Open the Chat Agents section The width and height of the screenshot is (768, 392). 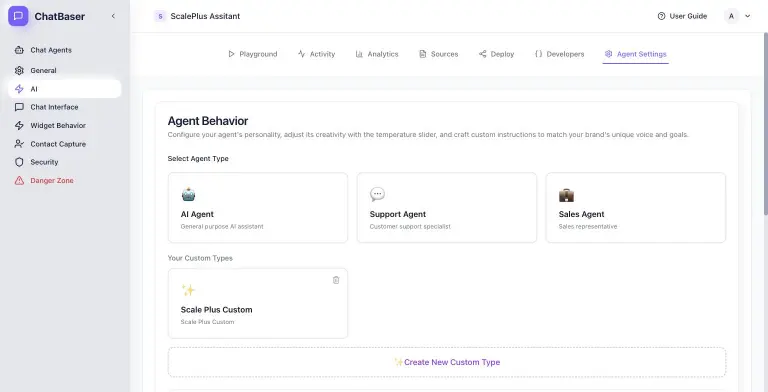(x=65, y=50)
